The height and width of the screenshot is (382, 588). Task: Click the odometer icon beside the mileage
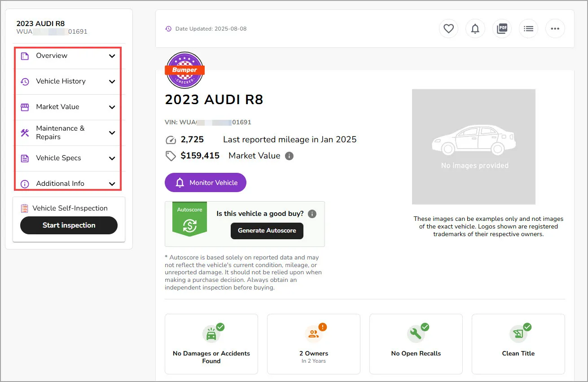171,139
